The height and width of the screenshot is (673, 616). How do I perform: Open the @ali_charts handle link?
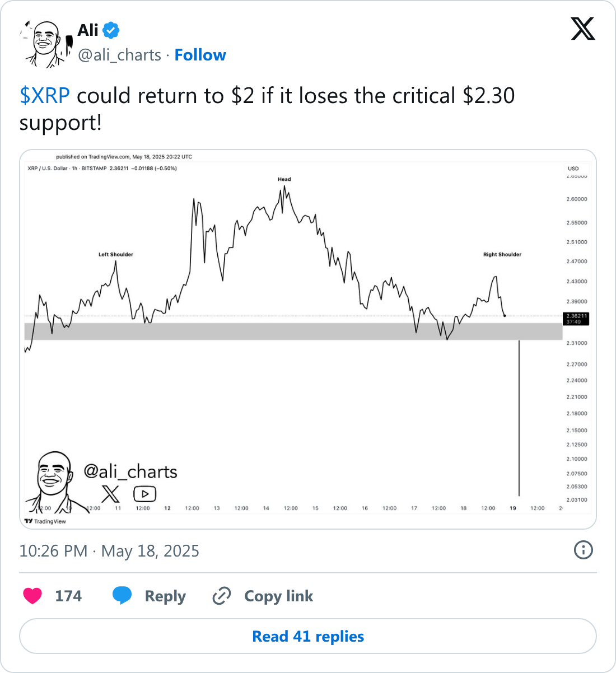(120, 55)
